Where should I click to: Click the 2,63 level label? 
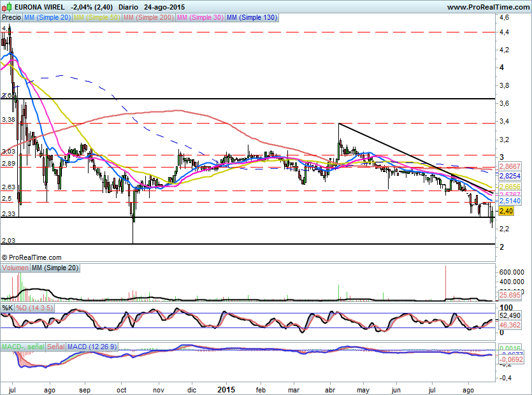[8, 187]
